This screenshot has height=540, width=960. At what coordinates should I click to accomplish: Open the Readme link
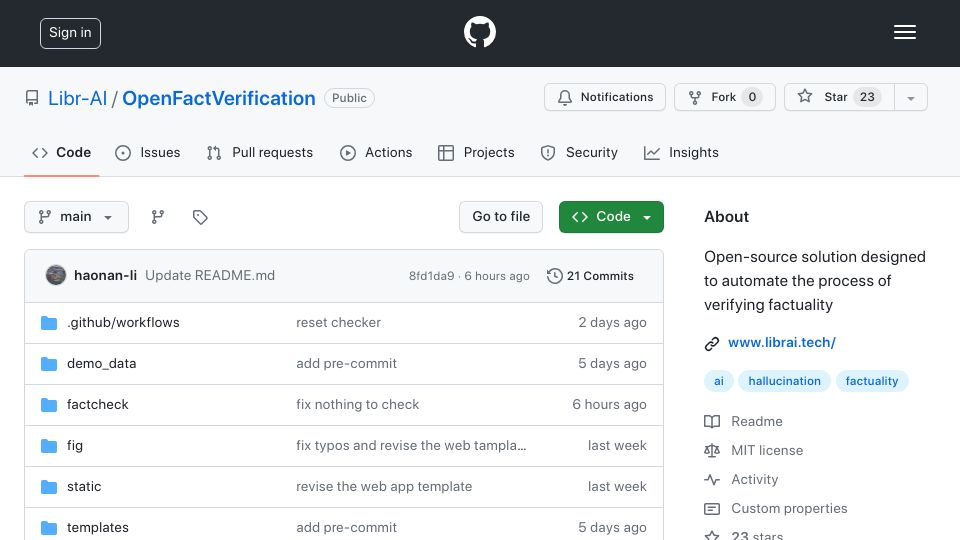click(x=757, y=421)
